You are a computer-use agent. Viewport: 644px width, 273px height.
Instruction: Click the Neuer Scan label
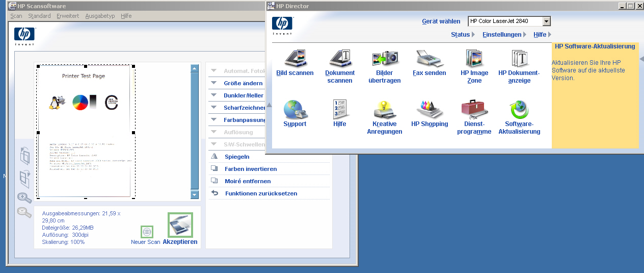pyautogui.click(x=146, y=242)
